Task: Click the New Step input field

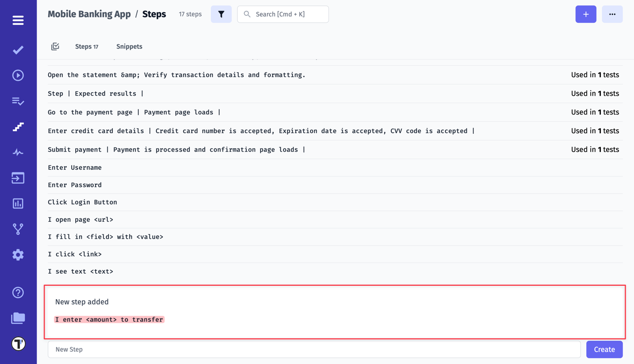Action: tap(314, 349)
